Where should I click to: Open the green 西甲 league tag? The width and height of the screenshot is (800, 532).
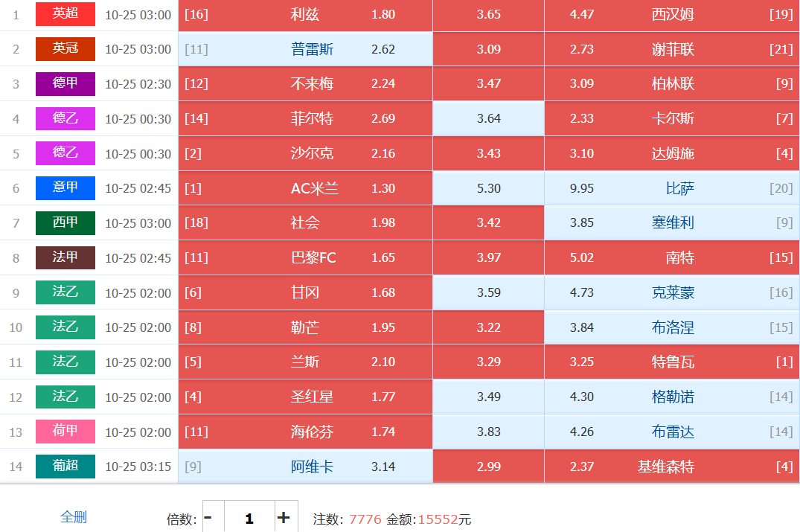(x=65, y=222)
